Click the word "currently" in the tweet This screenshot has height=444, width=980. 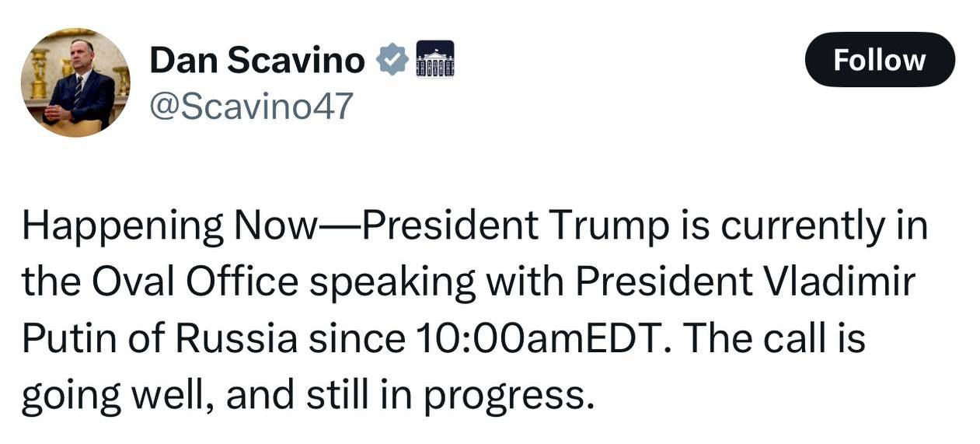(x=804, y=226)
